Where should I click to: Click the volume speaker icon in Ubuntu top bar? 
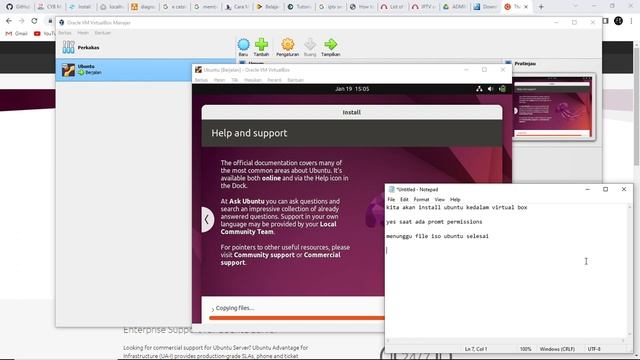click(491, 89)
